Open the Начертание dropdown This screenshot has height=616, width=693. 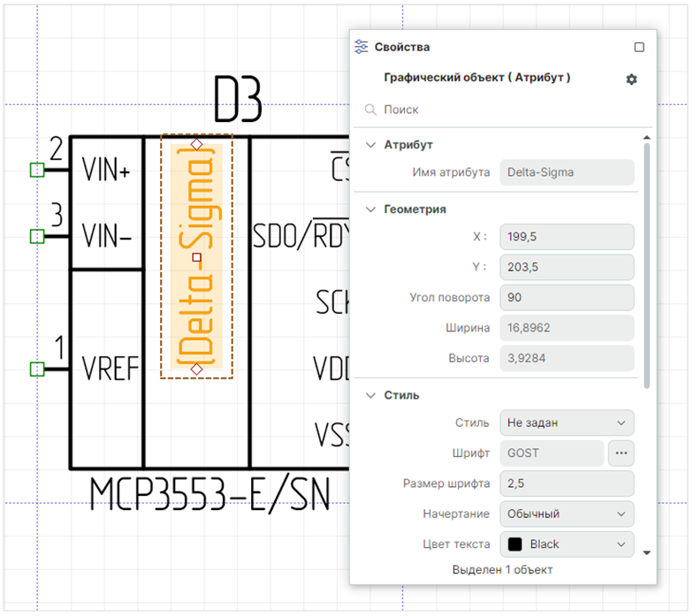(567, 513)
